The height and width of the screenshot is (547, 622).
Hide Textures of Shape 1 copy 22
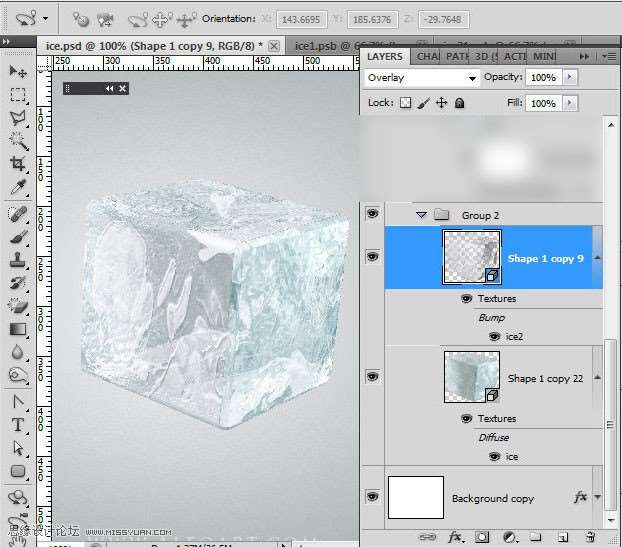(x=466, y=418)
